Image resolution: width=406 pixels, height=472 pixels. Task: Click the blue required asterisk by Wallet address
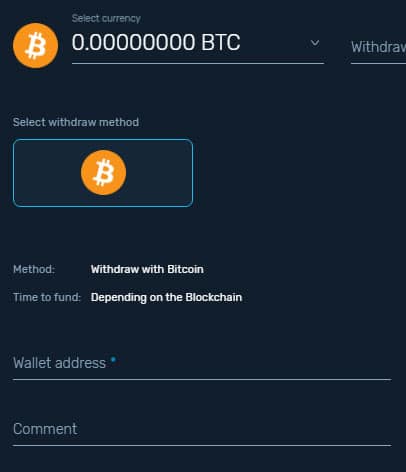113,359
